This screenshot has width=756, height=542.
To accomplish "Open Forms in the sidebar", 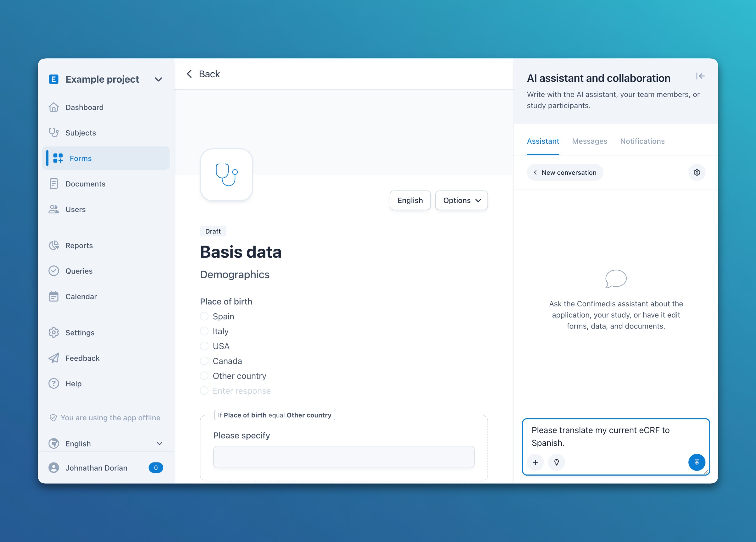I will click(x=106, y=158).
